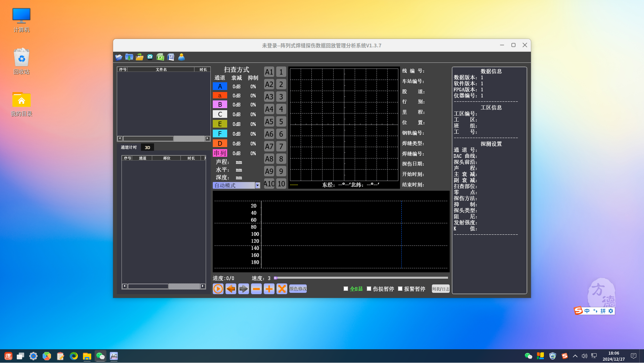Open the notepad icon in taskbar
The image size is (644, 363).
click(60, 356)
